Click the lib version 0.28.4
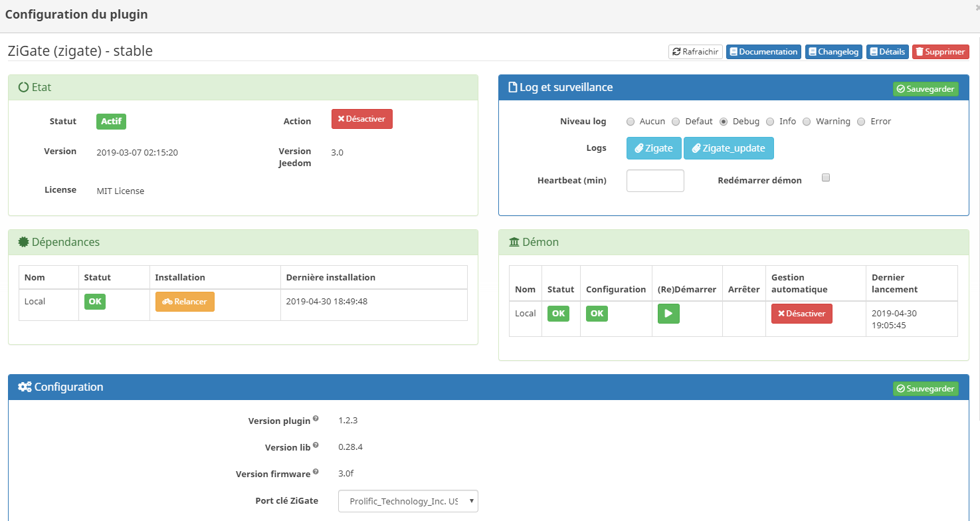Viewport: 980px width, 521px height. [350, 447]
